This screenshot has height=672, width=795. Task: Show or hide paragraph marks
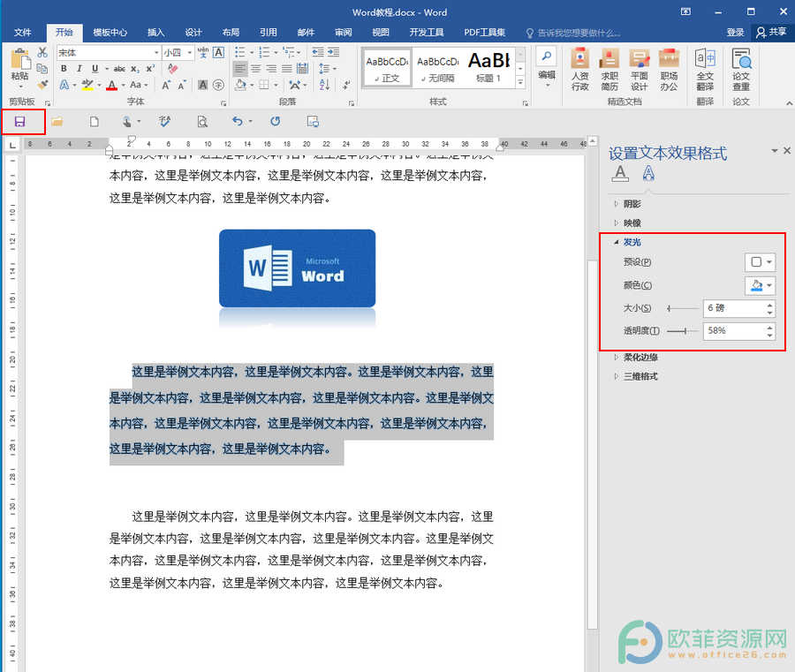tap(347, 85)
